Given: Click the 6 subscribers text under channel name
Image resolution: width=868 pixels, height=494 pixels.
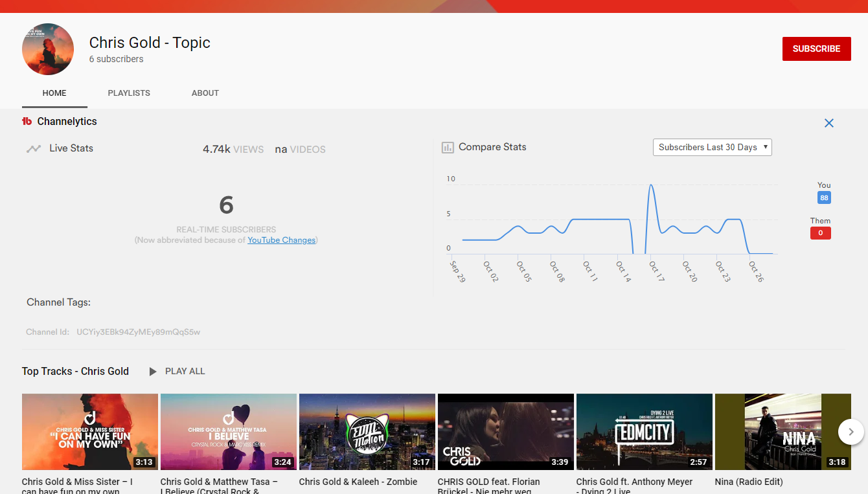Looking at the screenshot, I should click(x=117, y=59).
